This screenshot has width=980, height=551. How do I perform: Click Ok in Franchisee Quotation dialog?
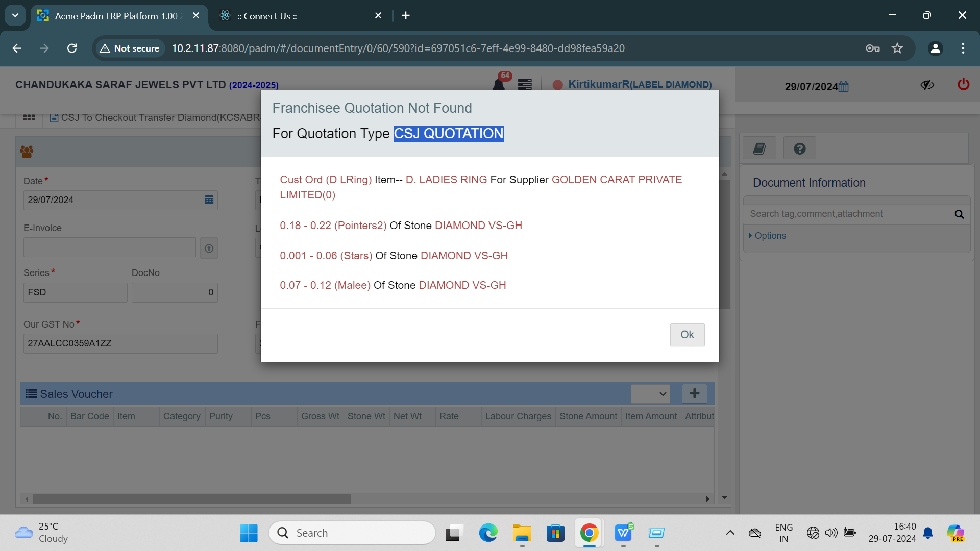[x=687, y=335]
